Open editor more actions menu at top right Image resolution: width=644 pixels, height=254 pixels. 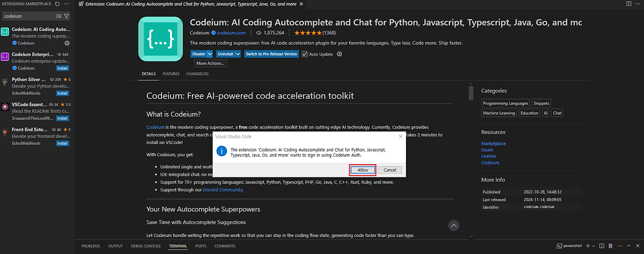tap(638, 4)
